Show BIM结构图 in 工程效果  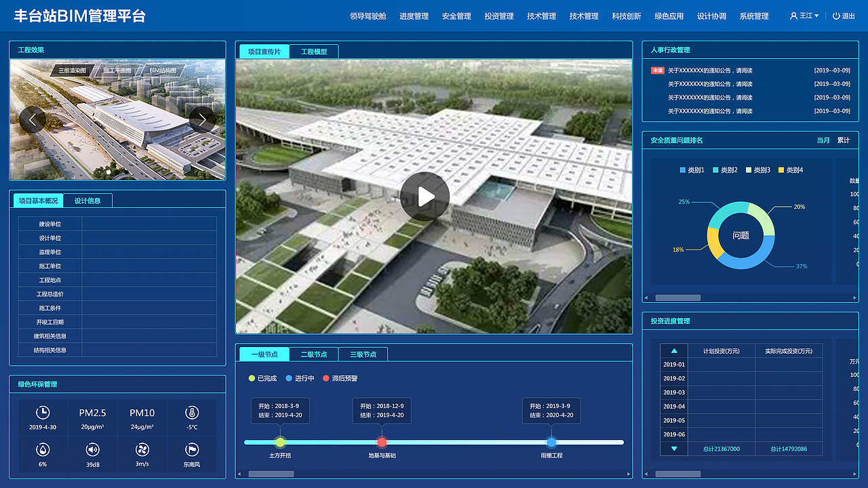point(163,70)
